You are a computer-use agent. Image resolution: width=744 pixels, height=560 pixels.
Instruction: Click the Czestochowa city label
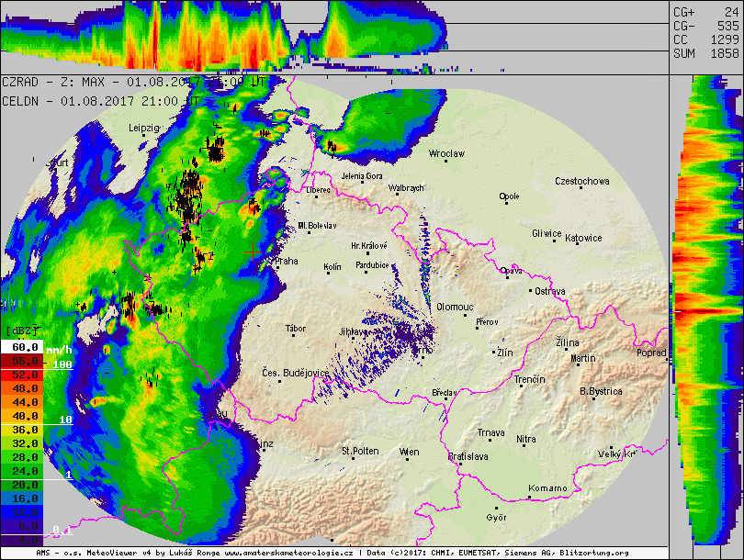point(582,181)
